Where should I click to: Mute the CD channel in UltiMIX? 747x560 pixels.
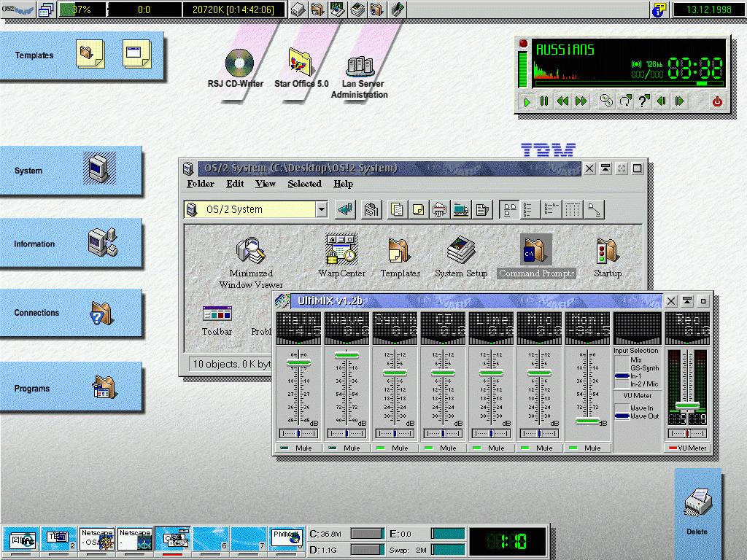click(x=443, y=448)
